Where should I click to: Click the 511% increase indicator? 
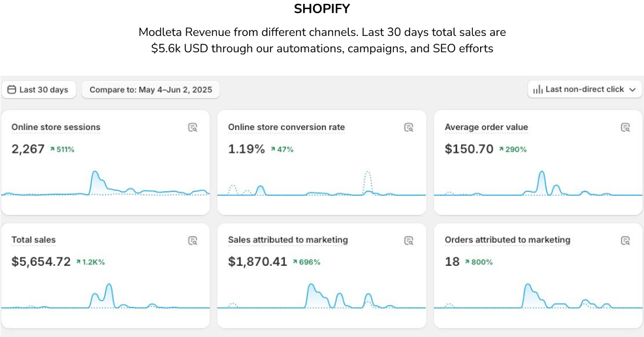pyautogui.click(x=62, y=150)
